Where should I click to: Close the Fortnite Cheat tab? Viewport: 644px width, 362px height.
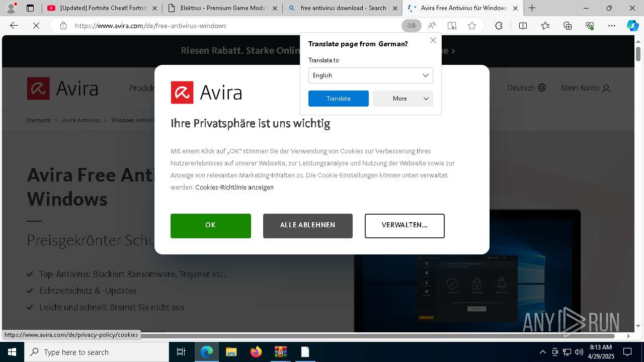coord(154,8)
